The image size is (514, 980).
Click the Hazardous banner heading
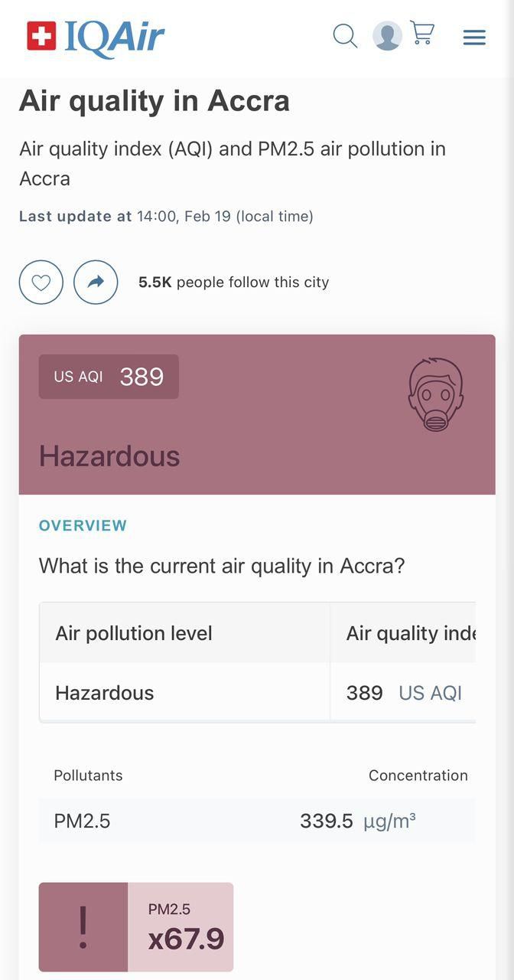coord(109,456)
